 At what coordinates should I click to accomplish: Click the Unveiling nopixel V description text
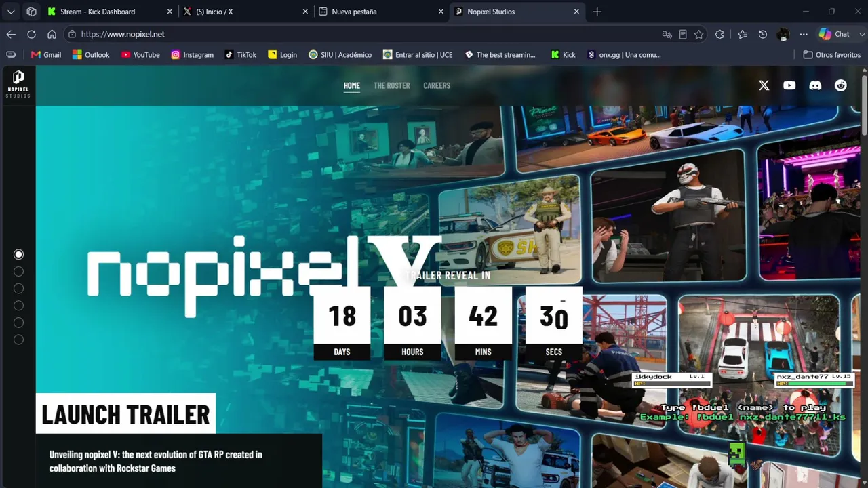pos(156,461)
